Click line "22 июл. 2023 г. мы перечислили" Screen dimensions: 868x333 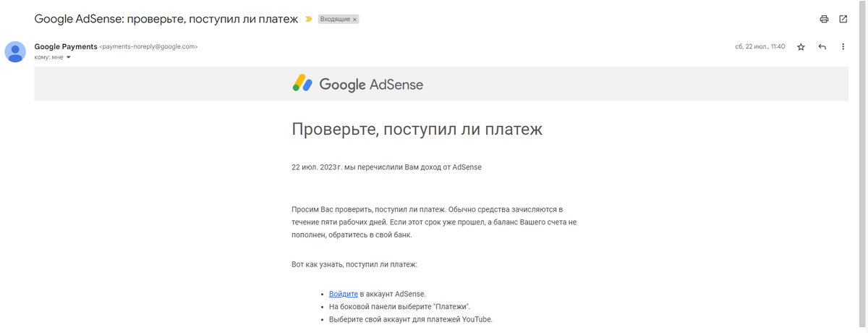[386, 167]
